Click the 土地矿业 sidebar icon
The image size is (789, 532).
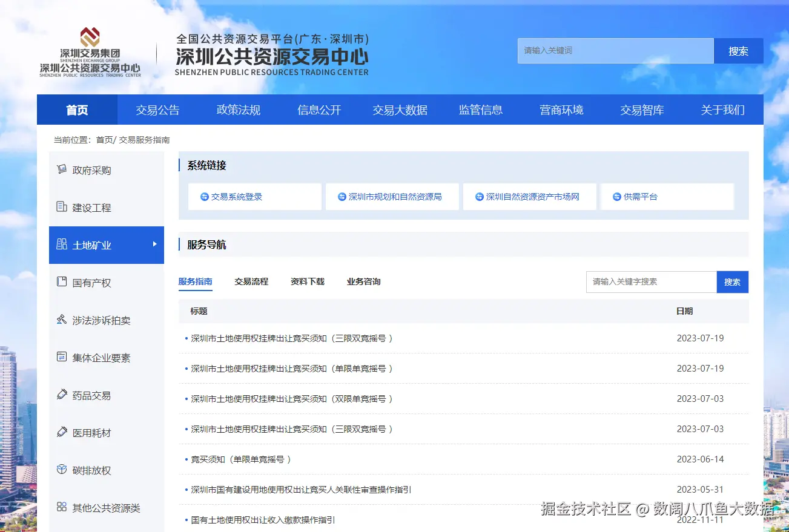pyautogui.click(x=61, y=245)
